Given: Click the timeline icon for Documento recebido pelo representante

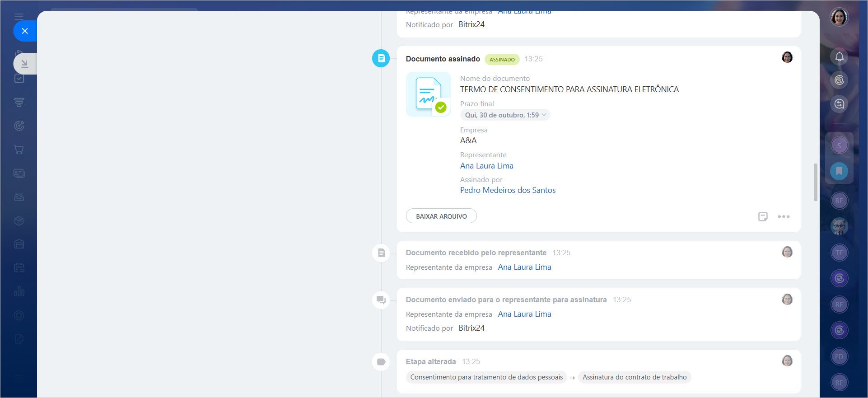Looking at the screenshot, I should (381, 253).
